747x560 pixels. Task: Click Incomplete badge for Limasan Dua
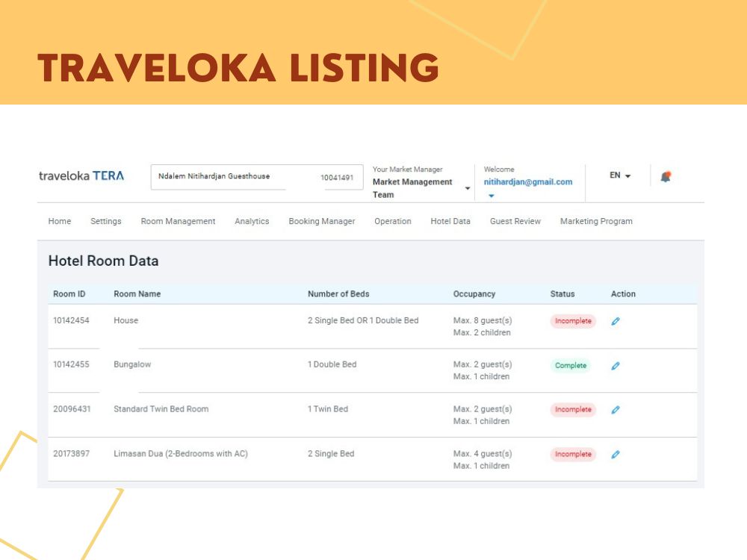click(573, 454)
